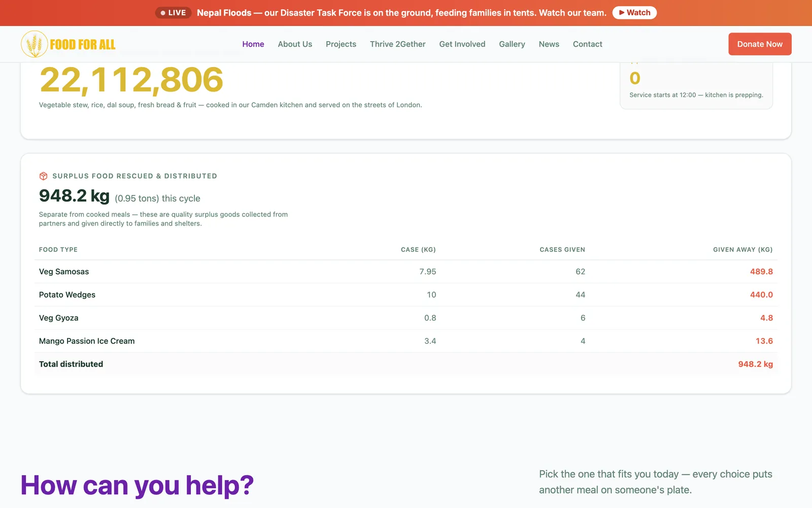Click the How can you help? heading

tap(137, 485)
